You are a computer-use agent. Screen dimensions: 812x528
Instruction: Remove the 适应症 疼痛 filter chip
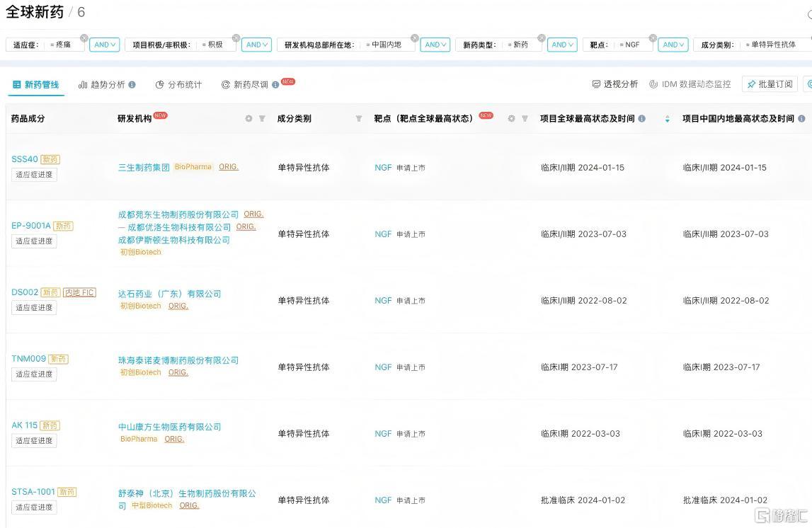[84, 38]
